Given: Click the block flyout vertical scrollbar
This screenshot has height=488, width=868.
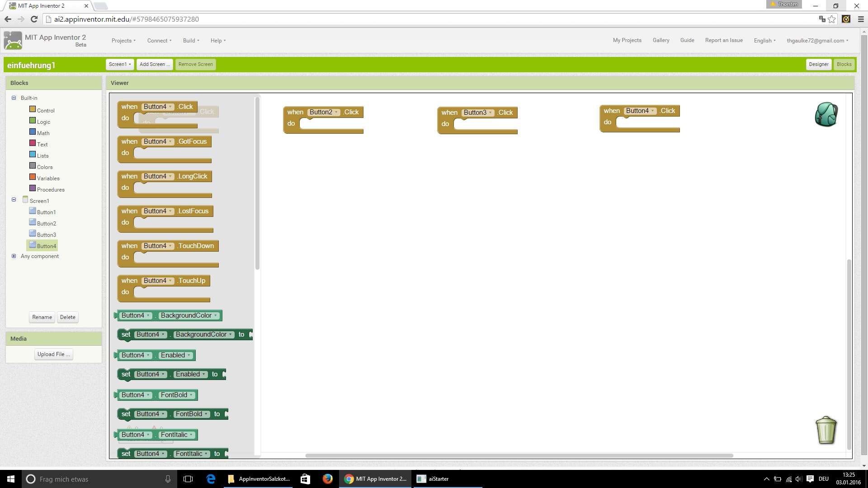Looking at the screenshot, I should [257, 183].
